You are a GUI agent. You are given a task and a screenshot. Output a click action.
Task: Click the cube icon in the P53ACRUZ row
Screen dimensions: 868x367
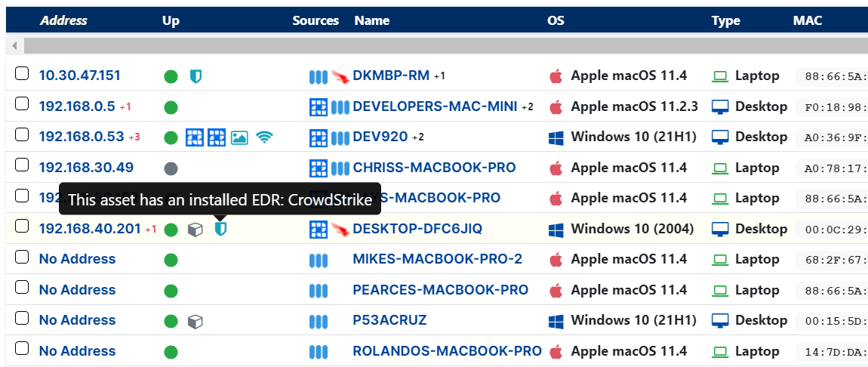tap(195, 321)
